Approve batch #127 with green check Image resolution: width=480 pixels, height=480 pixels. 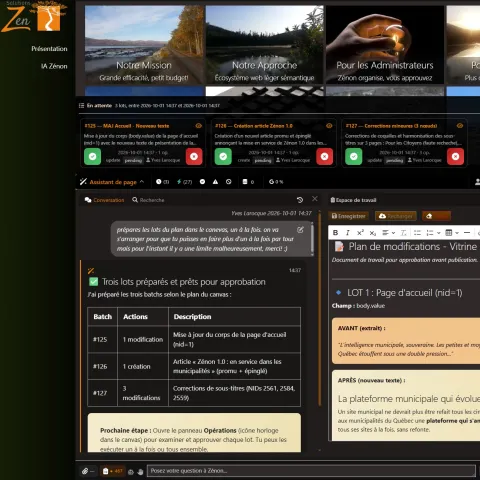click(x=354, y=157)
